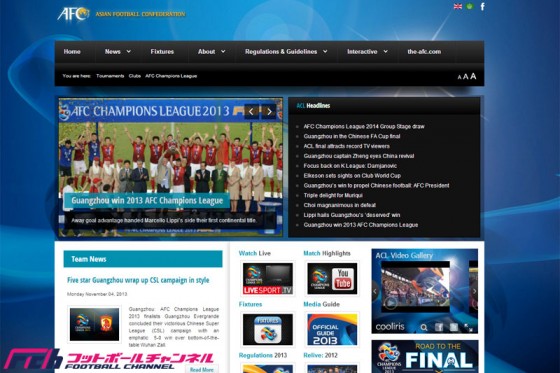
Task: Expand the video gallery to fullscreen
Action: [468, 327]
